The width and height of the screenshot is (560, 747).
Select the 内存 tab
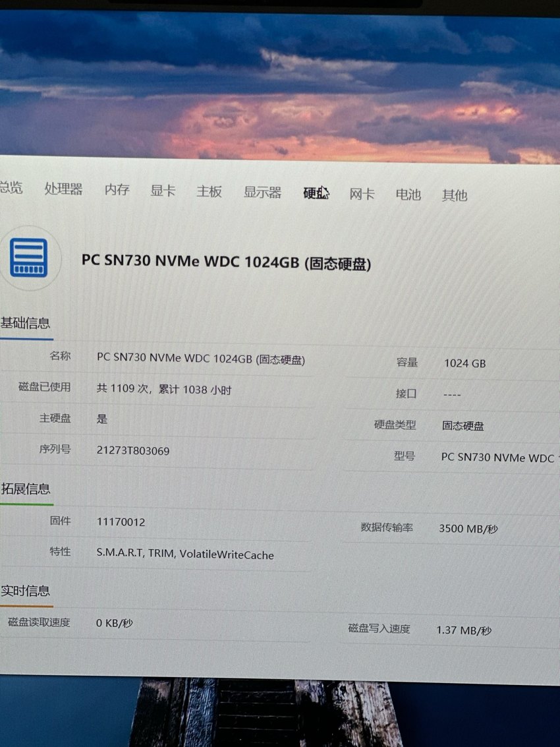[117, 190]
